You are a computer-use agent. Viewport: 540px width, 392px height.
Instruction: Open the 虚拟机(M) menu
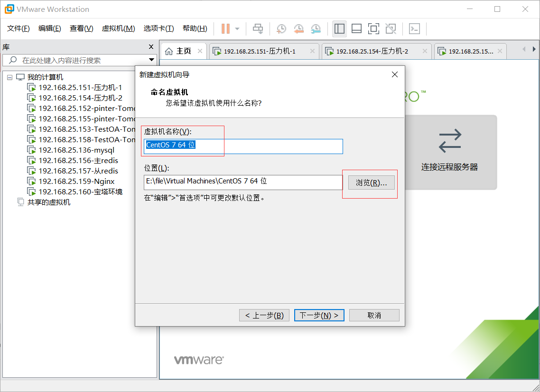pyautogui.click(x=118, y=28)
